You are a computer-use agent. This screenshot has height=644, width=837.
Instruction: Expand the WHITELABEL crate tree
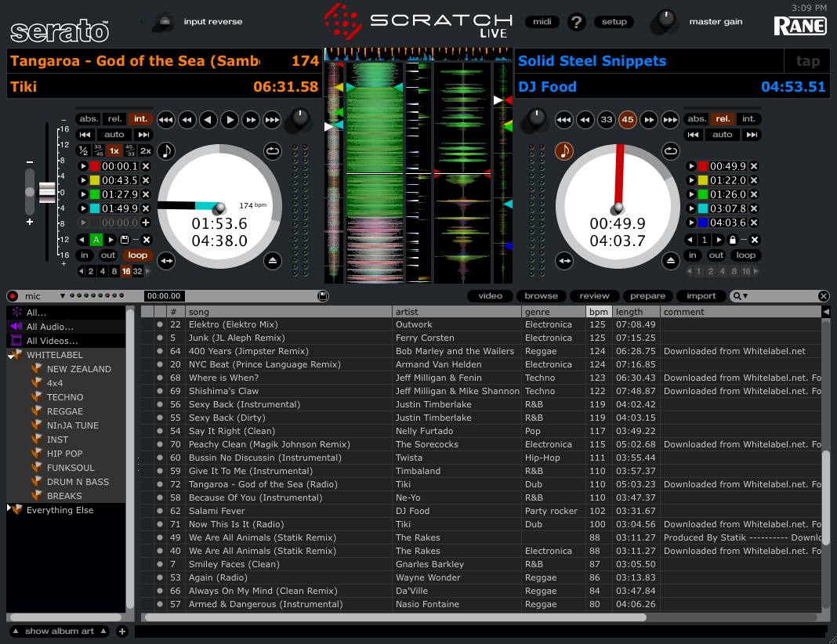click(x=10, y=356)
